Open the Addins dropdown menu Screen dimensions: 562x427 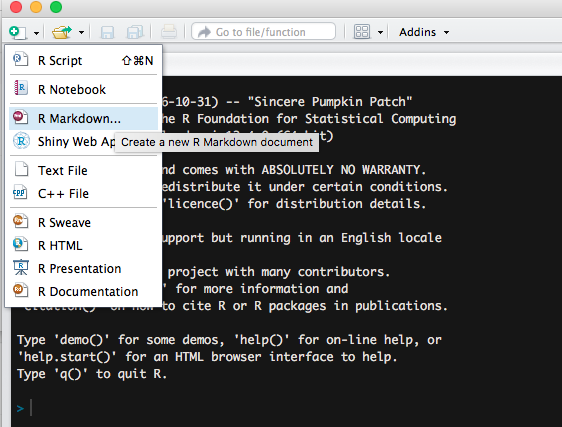point(424,32)
